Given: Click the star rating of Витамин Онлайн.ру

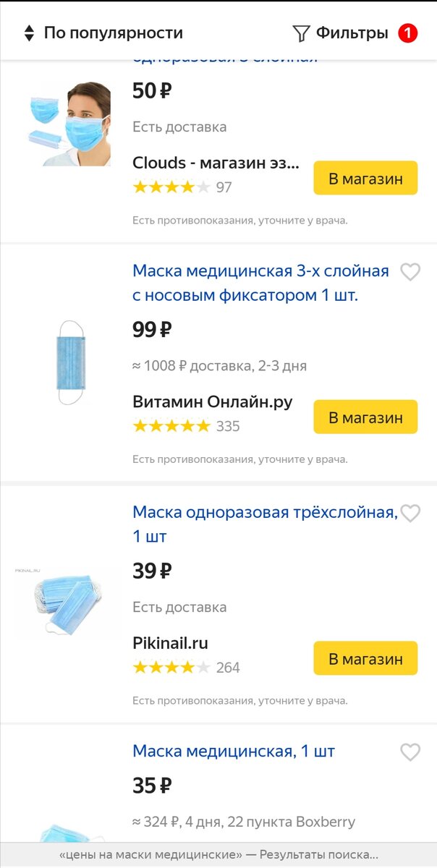Looking at the screenshot, I should [x=172, y=426].
